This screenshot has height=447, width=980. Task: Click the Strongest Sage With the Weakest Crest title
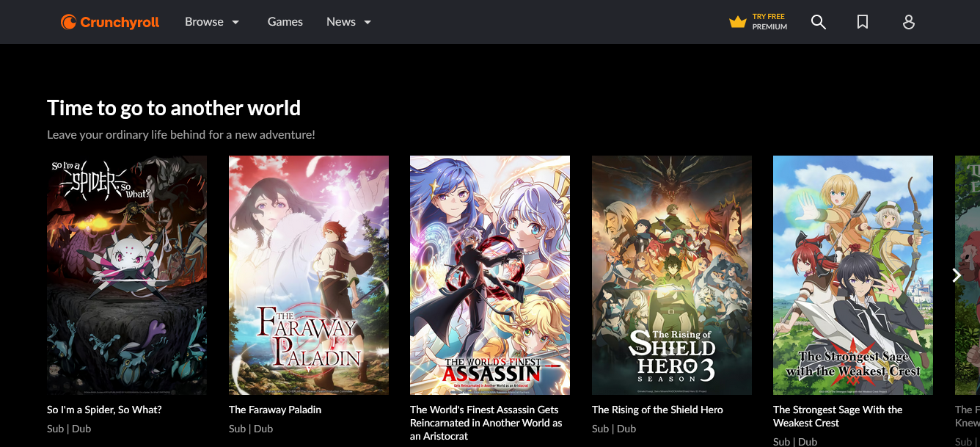[838, 416]
